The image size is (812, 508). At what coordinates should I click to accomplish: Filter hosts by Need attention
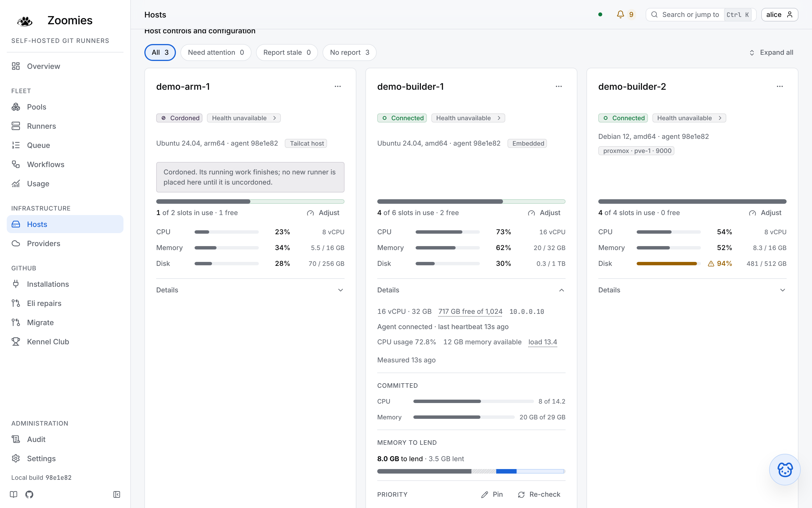[216, 52]
